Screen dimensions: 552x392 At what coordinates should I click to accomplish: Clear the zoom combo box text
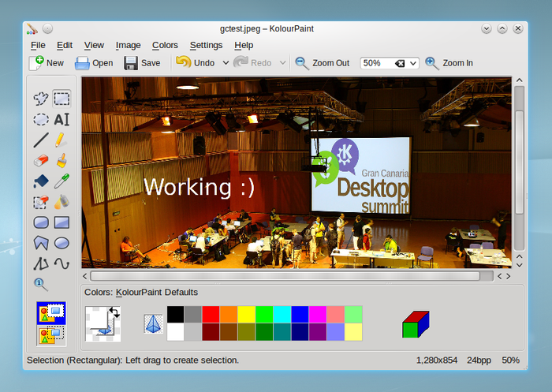[400, 63]
